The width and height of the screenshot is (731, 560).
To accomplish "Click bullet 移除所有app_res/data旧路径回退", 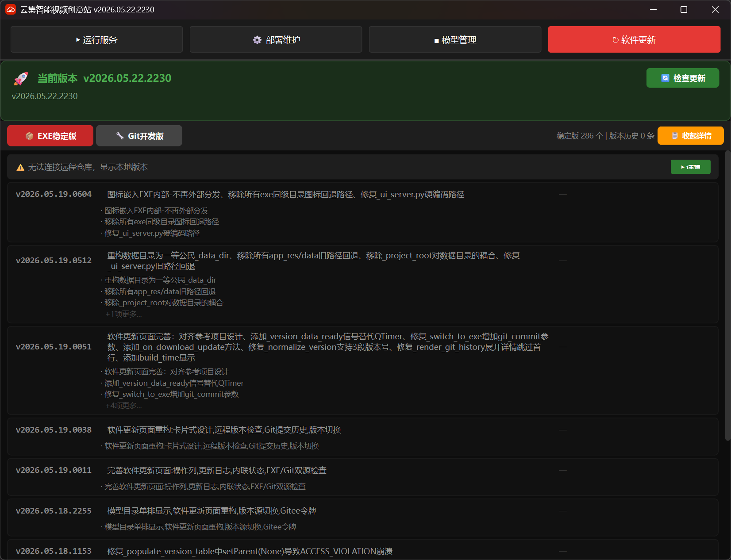I will pos(160,292).
